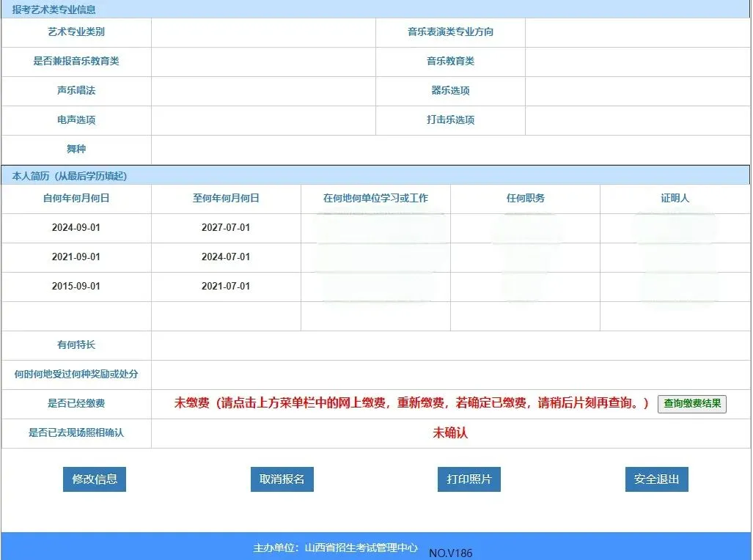Viewport: 753px width, 560px height.
Task: Click the 任何职务 column header
Action: tap(526, 198)
